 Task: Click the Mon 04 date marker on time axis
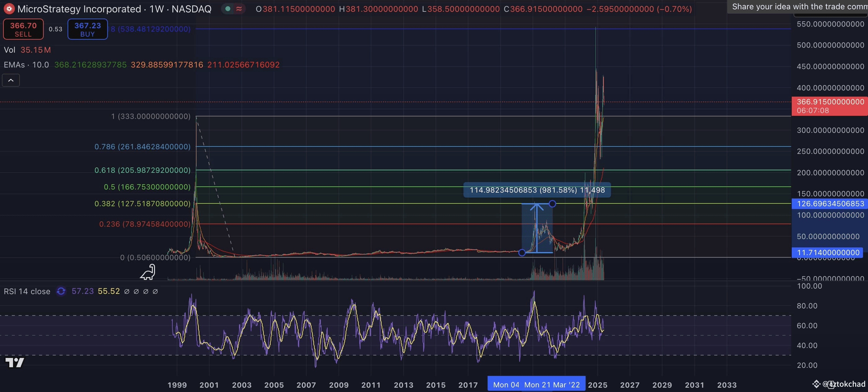click(x=506, y=385)
